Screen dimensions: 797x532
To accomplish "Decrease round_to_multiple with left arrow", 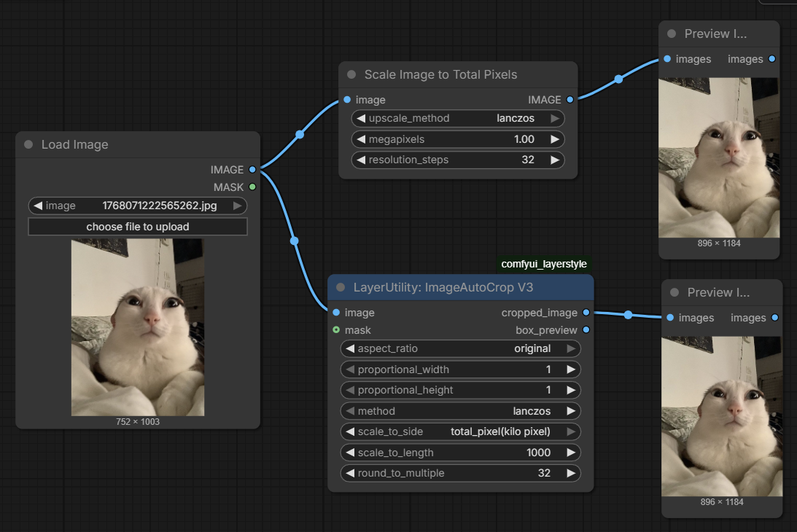I will pyautogui.click(x=350, y=473).
